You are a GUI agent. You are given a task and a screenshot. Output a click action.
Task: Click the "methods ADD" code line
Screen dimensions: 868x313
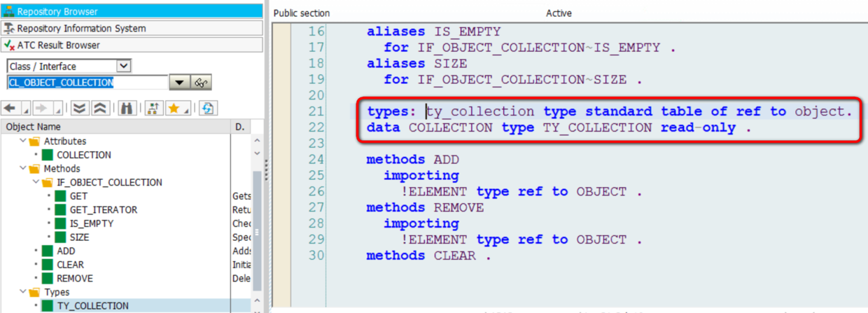pyautogui.click(x=413, y=160)
